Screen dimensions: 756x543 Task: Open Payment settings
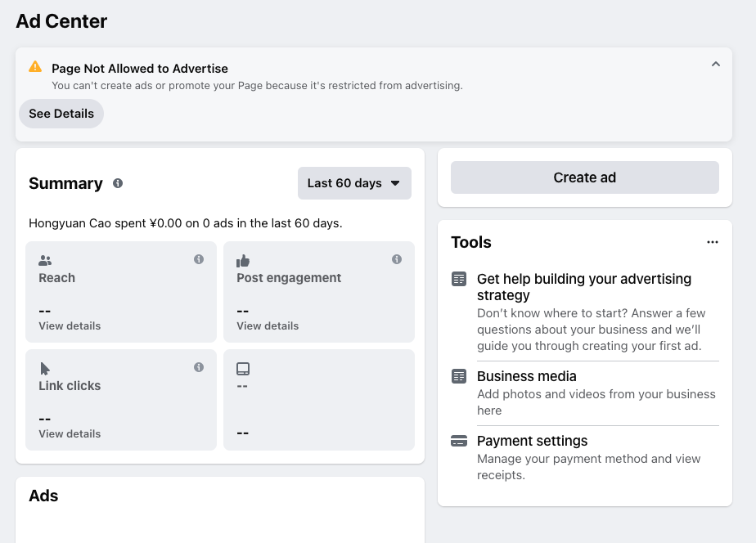point(532,440)
